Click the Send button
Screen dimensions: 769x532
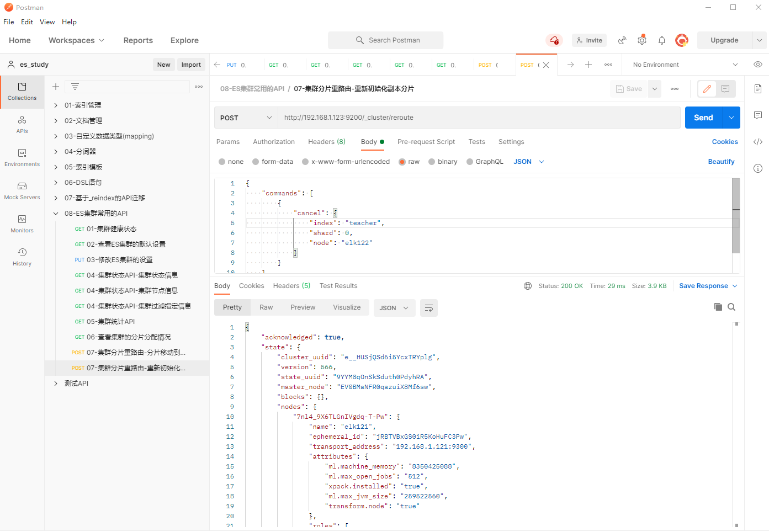click(x=703, y=118)
